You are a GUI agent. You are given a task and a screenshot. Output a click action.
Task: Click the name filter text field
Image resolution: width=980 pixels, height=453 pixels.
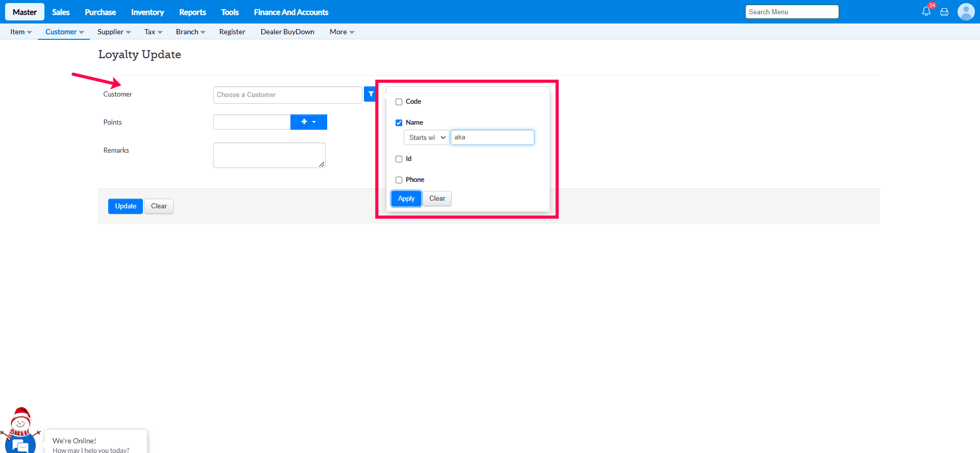(x=493, y=137)
